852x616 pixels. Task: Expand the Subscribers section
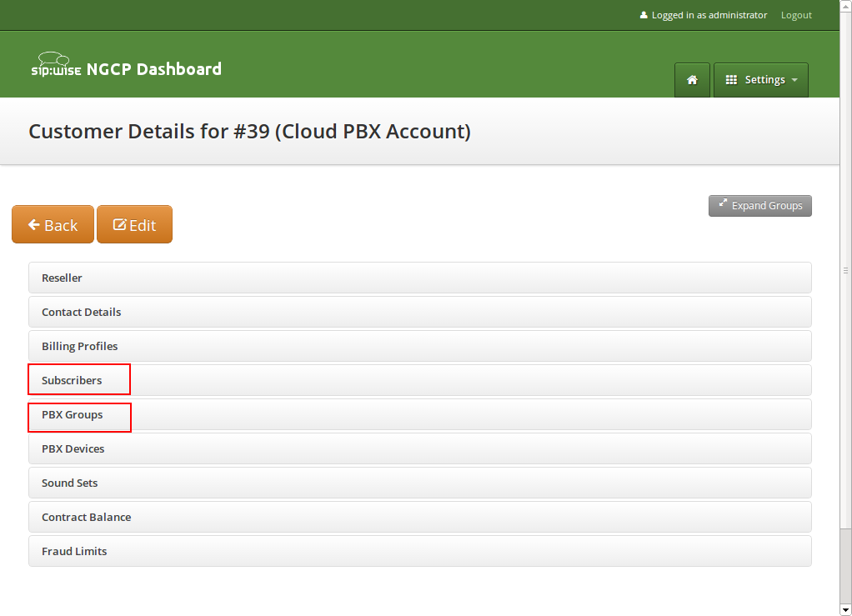point(419,380)
